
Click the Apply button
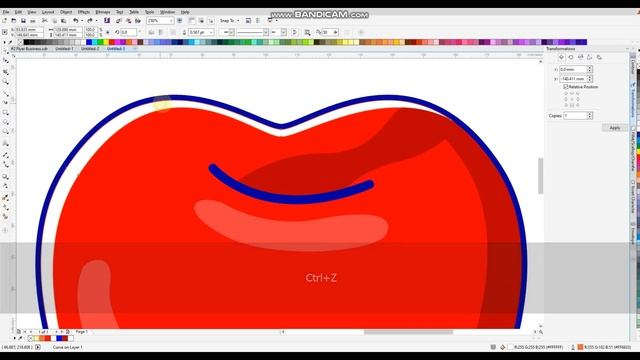[x=614, y=128]
